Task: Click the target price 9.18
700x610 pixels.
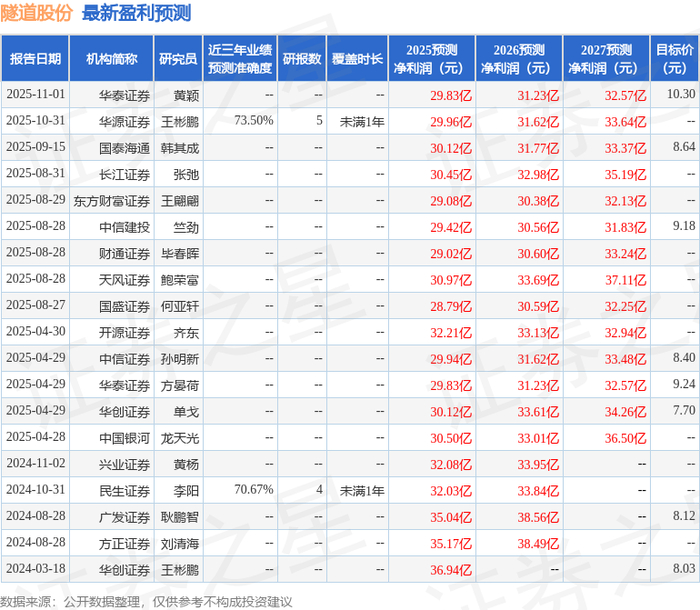Action: tap(684, 226)
